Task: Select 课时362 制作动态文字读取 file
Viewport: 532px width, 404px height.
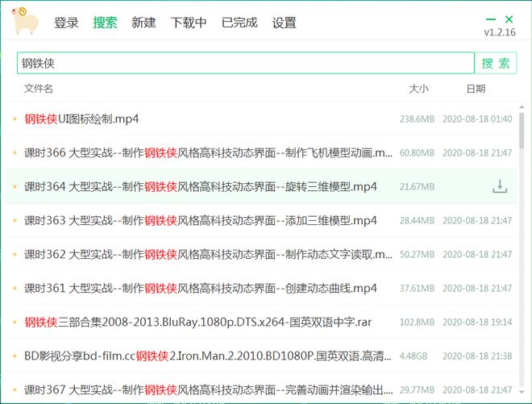Action: coord(208,254)
